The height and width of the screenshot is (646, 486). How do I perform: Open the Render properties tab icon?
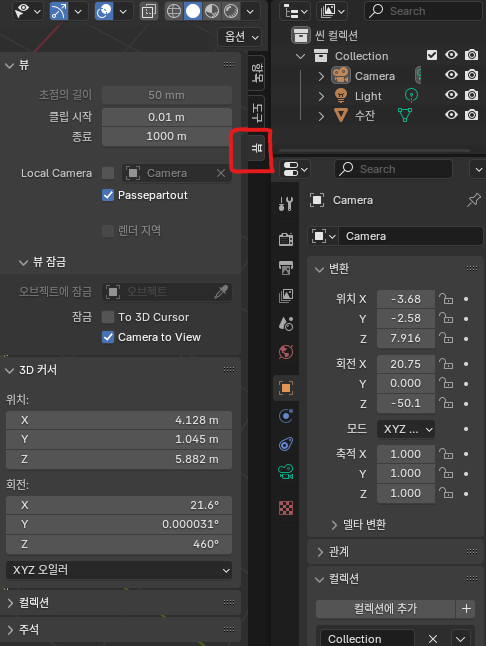click(x=285, y=239)
